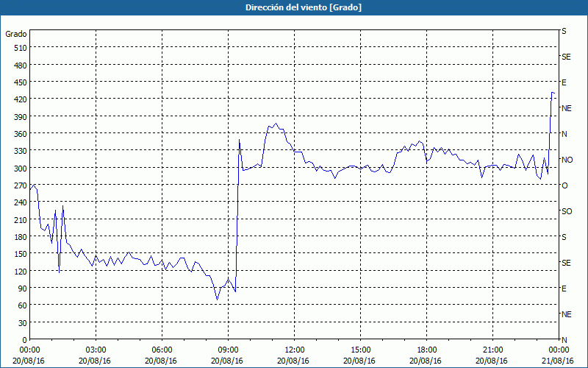This screenshot has height=368, width=588.
Task: Click the 330 degree axis label
Action: pos(21,151)
